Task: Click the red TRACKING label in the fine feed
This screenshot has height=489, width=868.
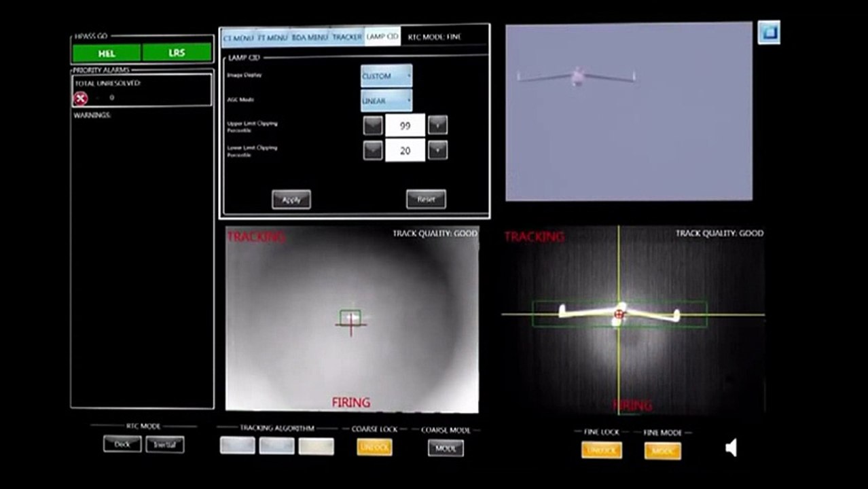Action: tap(534, 236)
